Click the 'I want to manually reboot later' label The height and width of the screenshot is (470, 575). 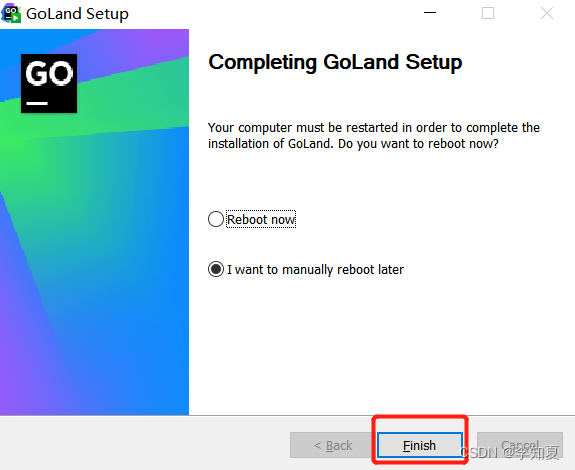coord(315,269)
